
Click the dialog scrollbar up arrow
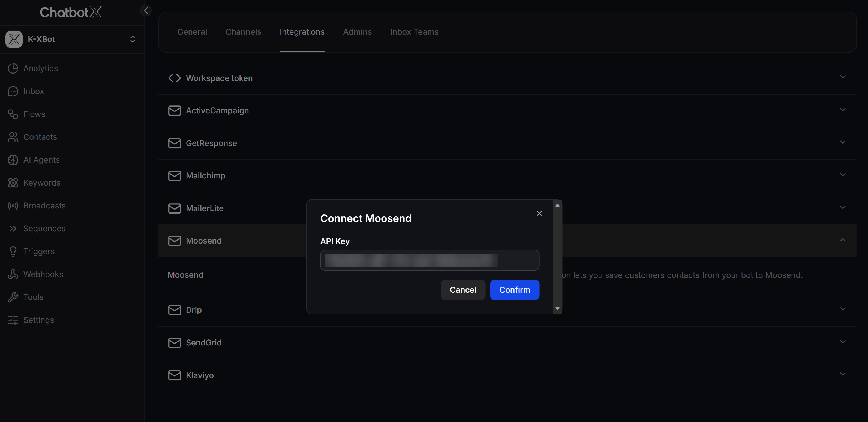coord(557,205)
